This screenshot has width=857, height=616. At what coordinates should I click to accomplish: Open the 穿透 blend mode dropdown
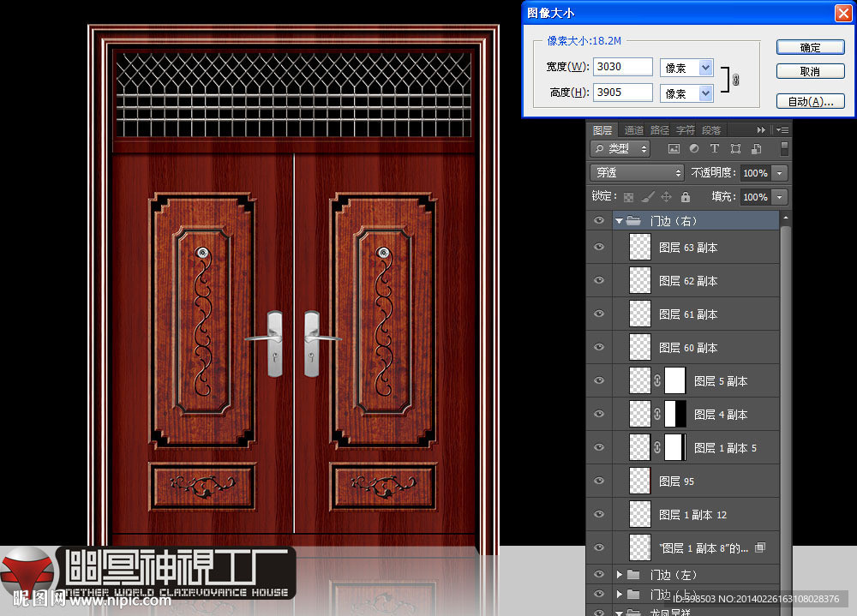[x=638, y=173]
